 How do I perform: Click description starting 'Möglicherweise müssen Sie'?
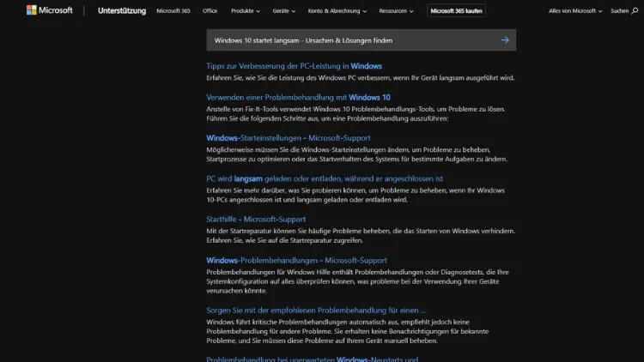coord(357,154)
